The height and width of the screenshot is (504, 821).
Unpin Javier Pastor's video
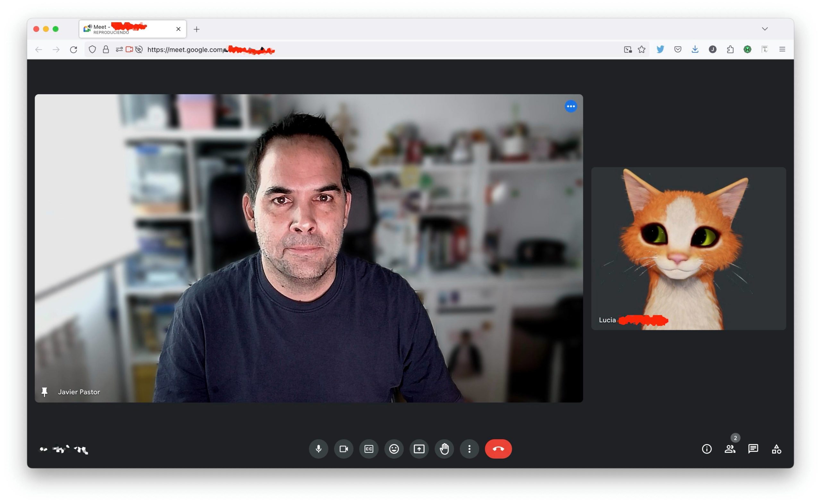pos(44,392)
